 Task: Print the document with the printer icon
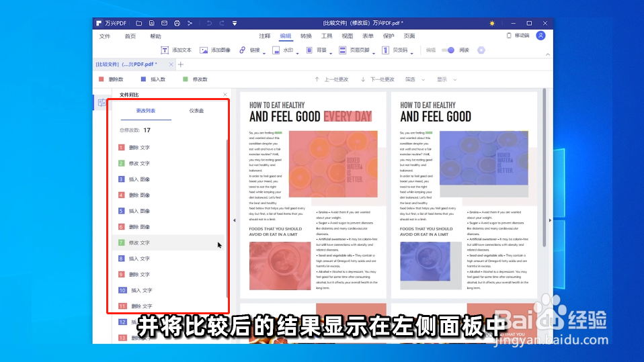(177, 24)
